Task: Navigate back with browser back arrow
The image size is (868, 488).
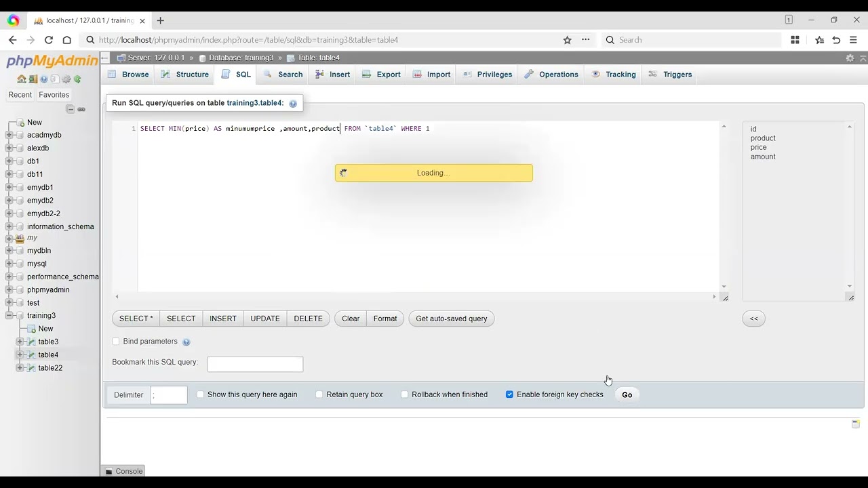Action: [13, 40]
